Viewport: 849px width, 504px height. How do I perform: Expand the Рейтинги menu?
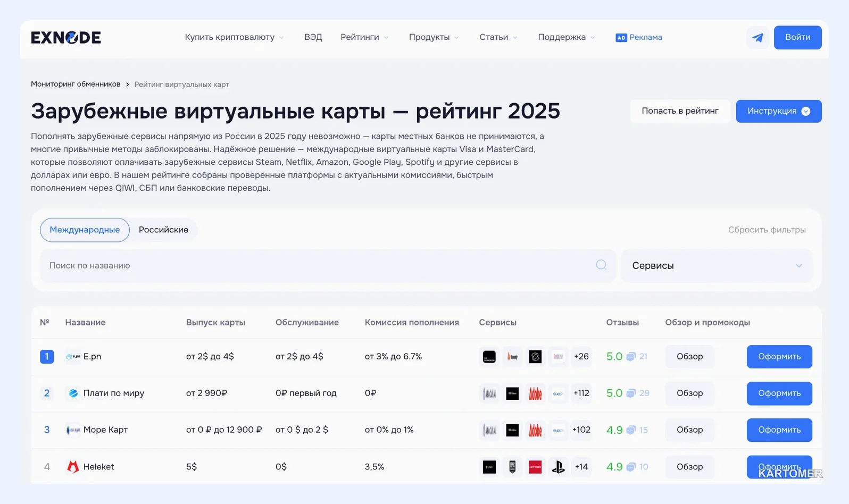point(364,37)
